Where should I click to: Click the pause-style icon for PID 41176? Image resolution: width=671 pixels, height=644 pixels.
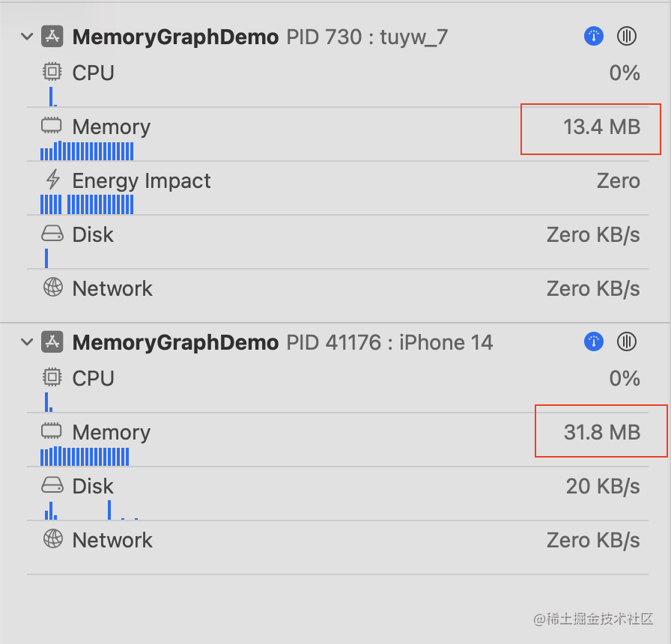pyautogui.click(x=627, y=342)
